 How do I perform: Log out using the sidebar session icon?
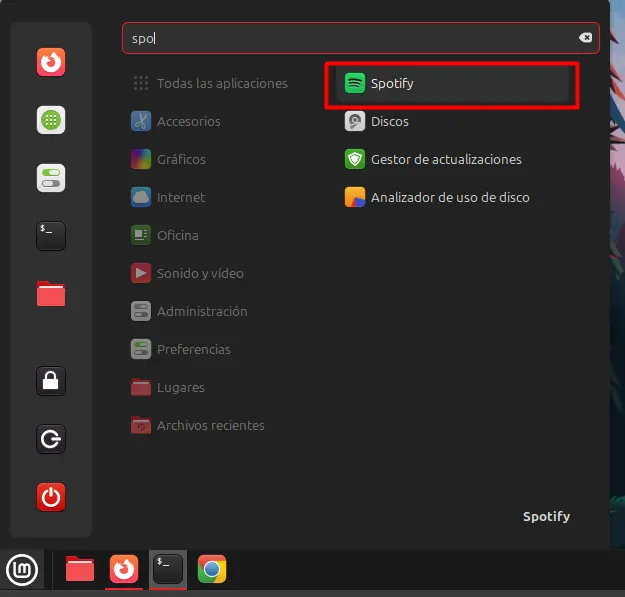[51, 439]
